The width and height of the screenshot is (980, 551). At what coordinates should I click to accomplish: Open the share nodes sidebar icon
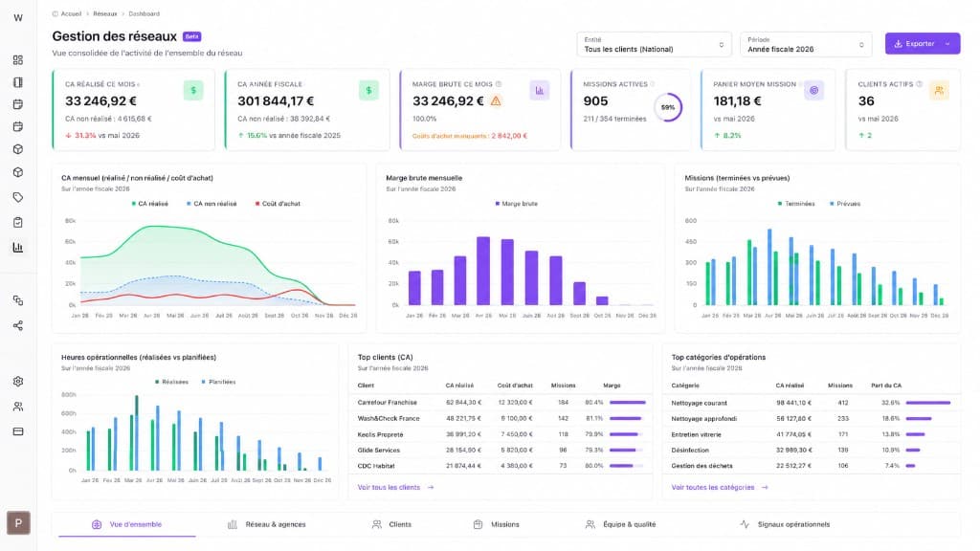[18, 325]
